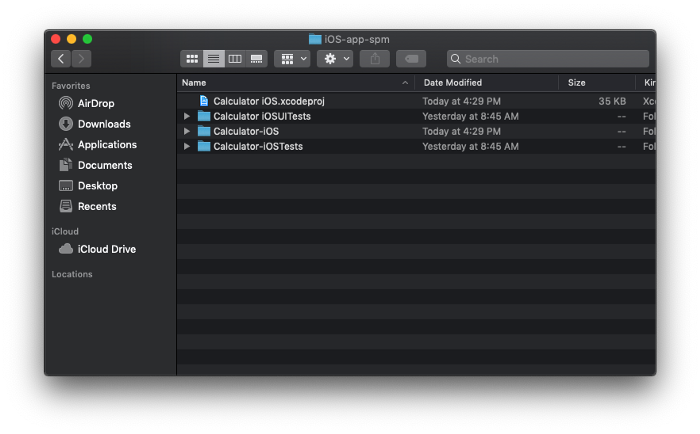The width and height of the screenshot is (700, 434).
Task: Minimize the window with yellow button
Action: 71,39
